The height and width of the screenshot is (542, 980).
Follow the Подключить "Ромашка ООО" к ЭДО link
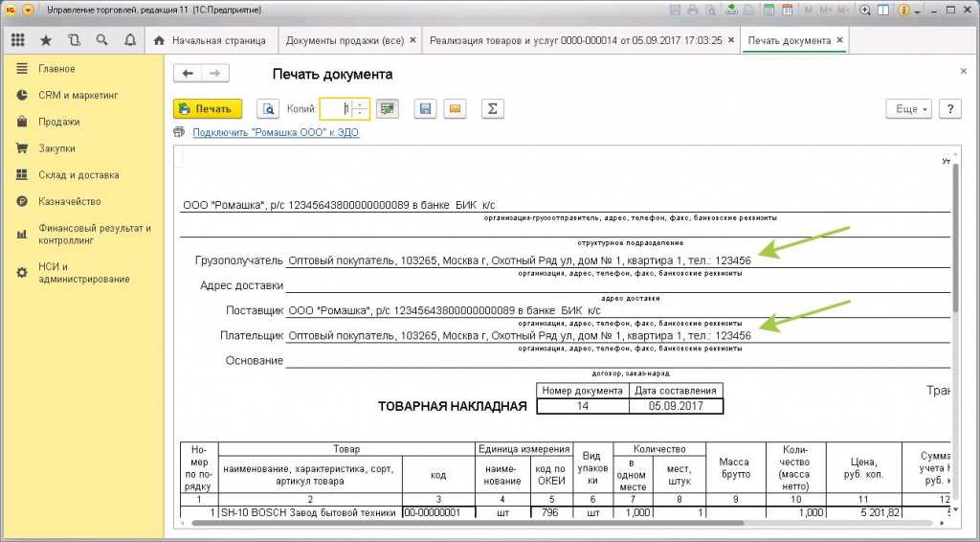point(276,133)
